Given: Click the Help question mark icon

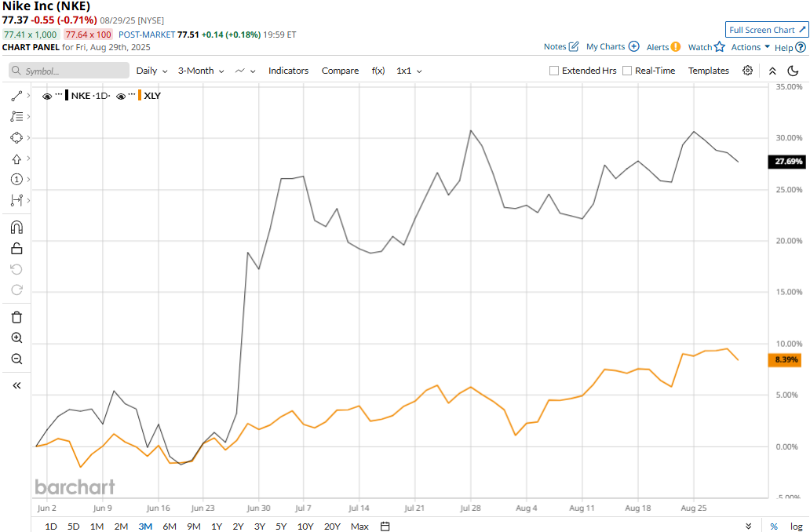Looking at the screenshot, I should [800, 47].
